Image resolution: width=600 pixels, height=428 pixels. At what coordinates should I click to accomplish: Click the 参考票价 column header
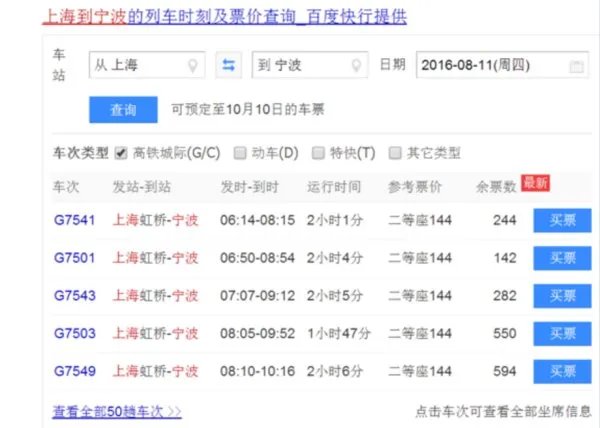pos(415,187)
